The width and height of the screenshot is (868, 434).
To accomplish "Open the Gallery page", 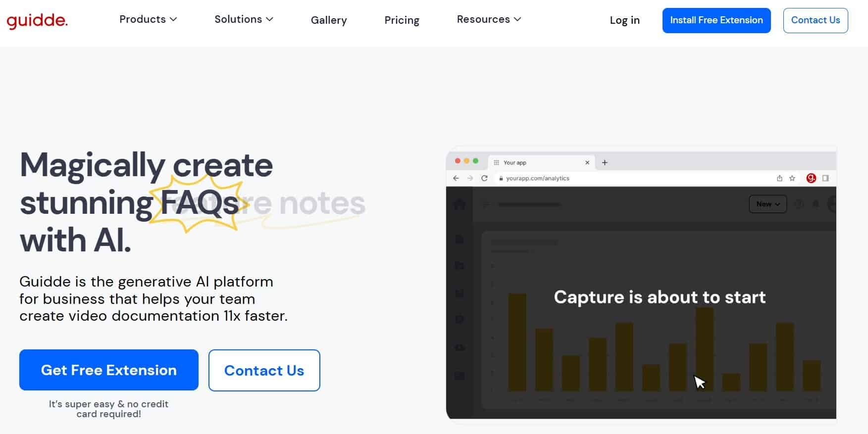I will pyautogui.click(x=329, y=20).
